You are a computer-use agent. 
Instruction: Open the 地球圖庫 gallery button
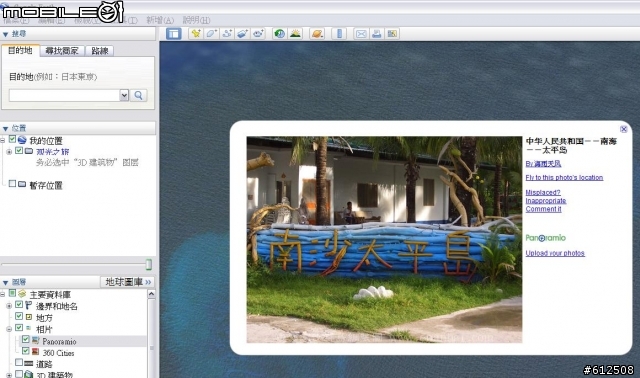click(x=127, y=282)
